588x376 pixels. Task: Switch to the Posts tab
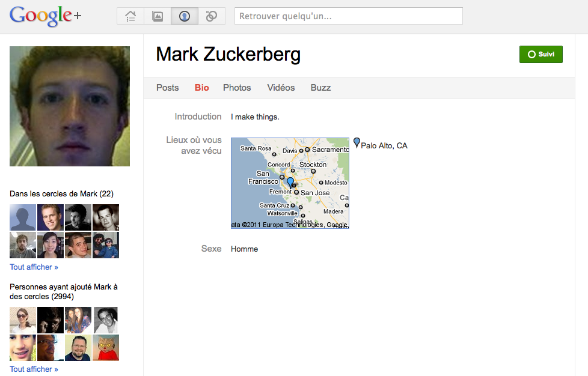[x=167, y=88]
